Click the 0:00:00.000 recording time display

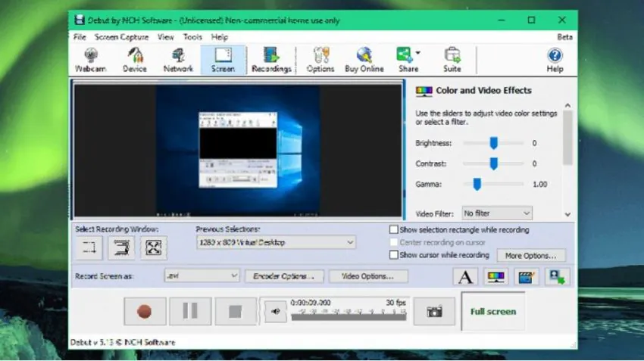pos(311,303)
